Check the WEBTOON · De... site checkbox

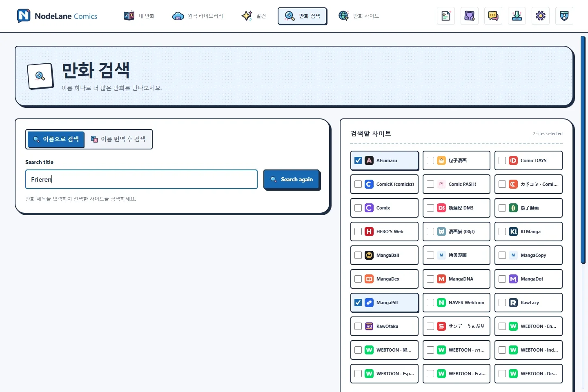[502, 374]
